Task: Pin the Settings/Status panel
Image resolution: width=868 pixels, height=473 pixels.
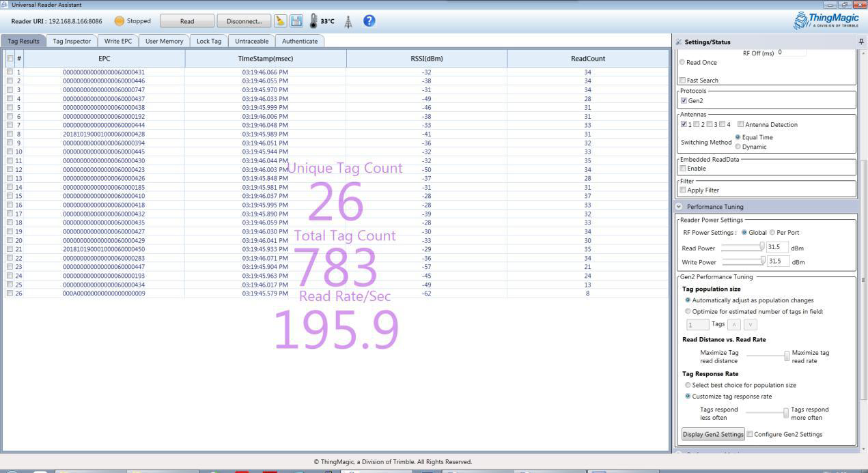Action: [x=860, y=42]
